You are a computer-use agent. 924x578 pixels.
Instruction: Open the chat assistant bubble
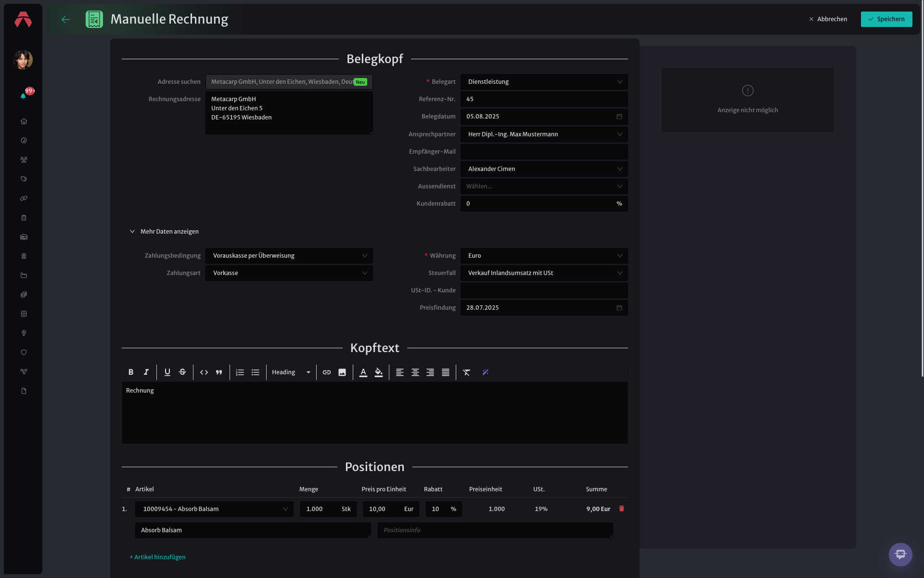click(x=900, y=554)
